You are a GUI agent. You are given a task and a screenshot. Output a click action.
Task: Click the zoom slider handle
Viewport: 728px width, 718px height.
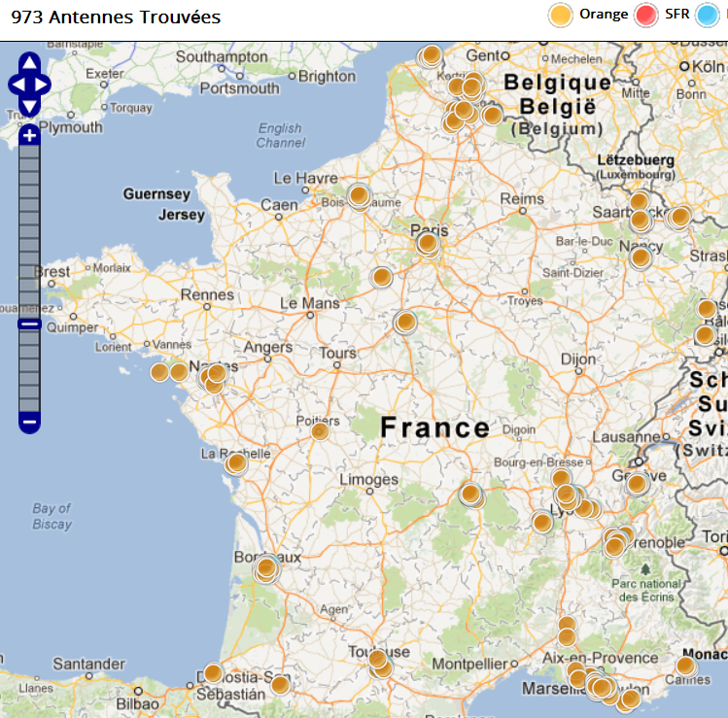point(29,324)
